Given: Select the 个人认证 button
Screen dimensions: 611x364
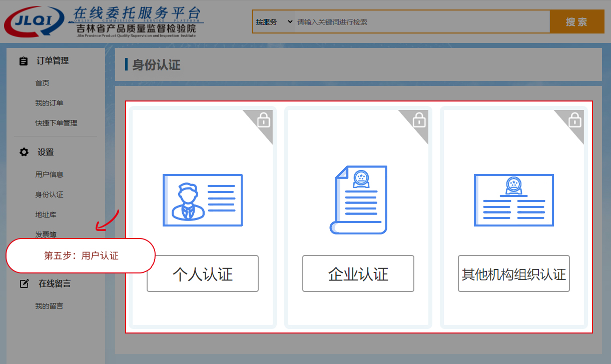Looking at the screenshot, I should 203,273.
